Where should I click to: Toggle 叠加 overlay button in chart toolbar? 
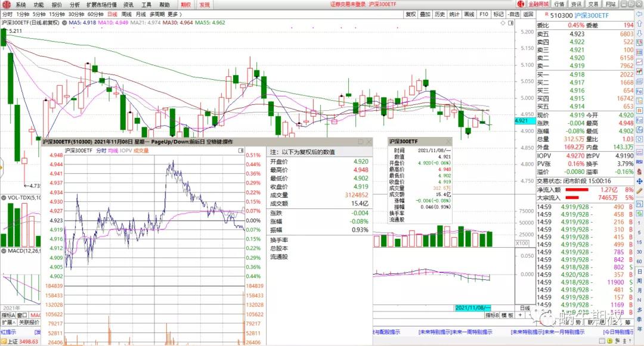pyautogui.click(x=425, y=14)
